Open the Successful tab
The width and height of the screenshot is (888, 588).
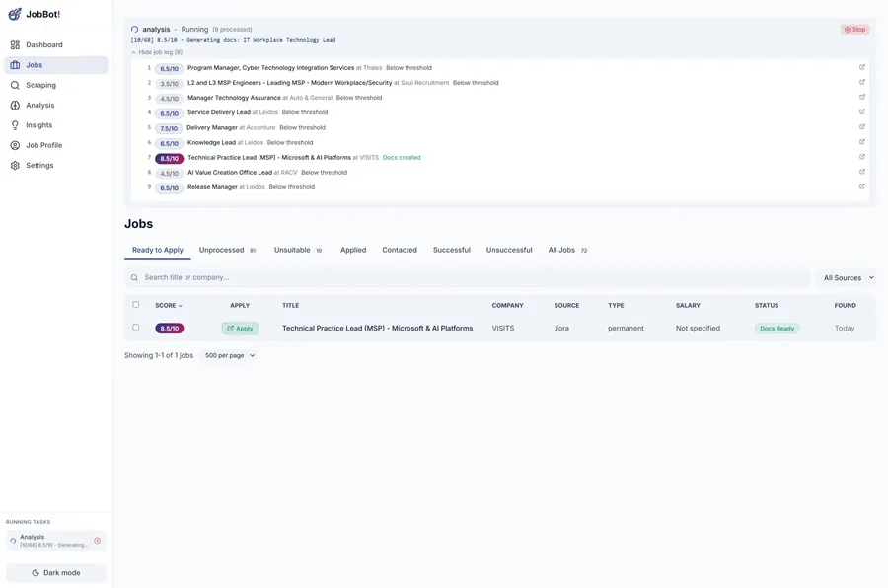[451, 250]
